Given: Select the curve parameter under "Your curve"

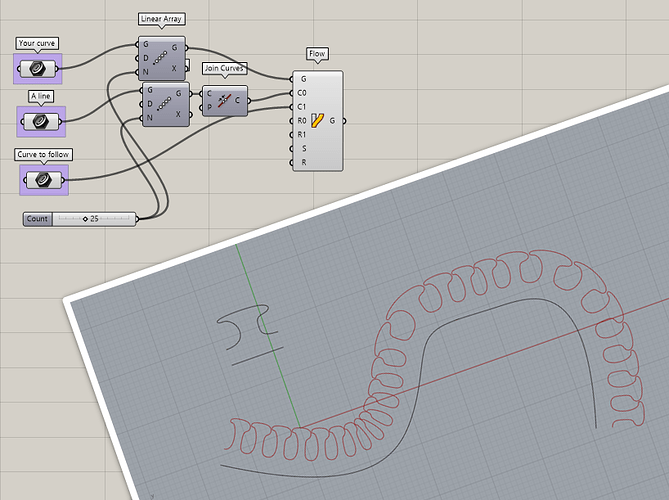Looking at the screenshot, I should (38, 68).
